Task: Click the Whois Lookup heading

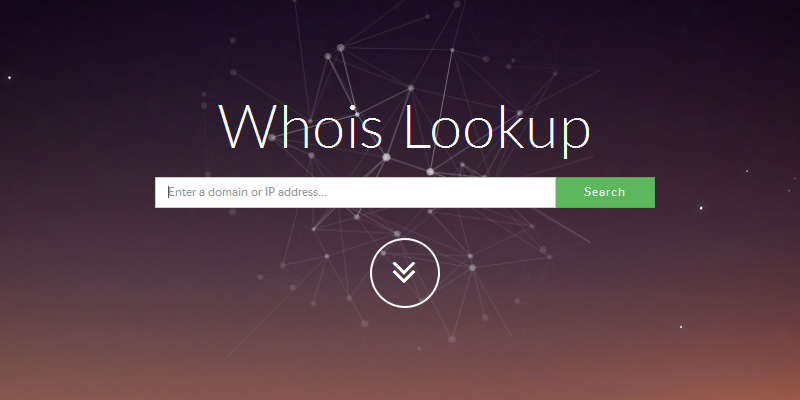Action: tap(404, 128)
